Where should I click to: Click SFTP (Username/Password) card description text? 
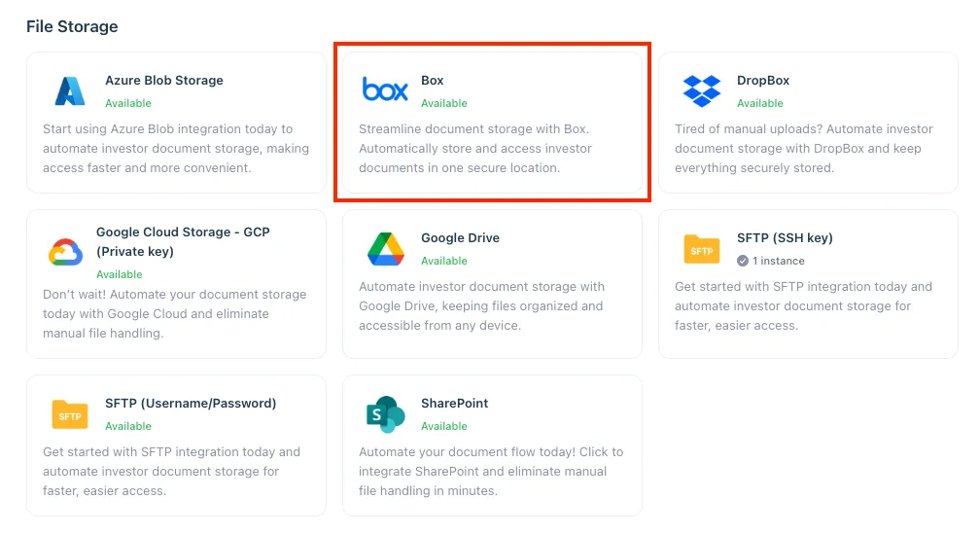coord(171,471)
